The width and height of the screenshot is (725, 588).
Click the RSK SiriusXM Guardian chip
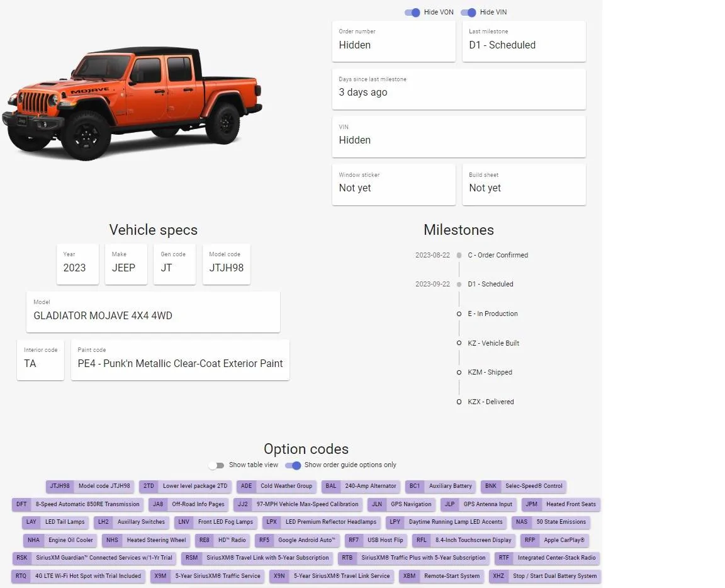[x=94, y=558]
